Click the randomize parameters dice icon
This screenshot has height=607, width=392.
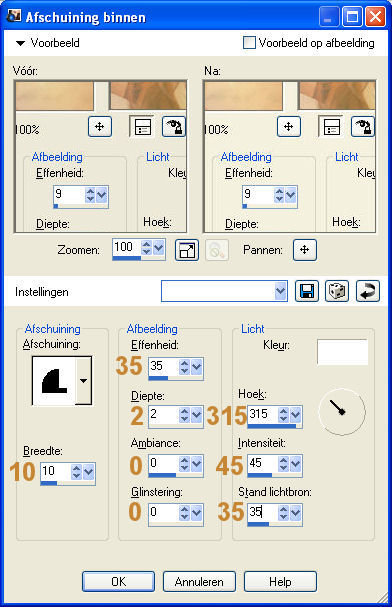(x=337, y=291)
